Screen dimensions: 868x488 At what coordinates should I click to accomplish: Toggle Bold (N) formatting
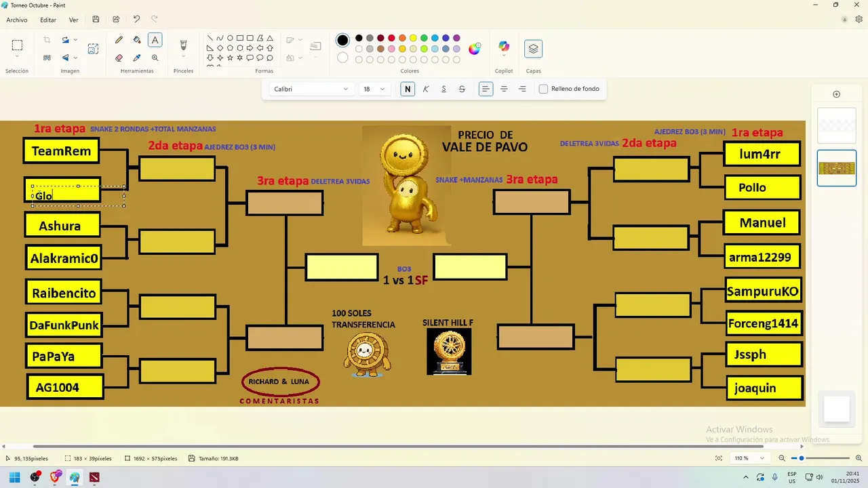click(408, 89)
